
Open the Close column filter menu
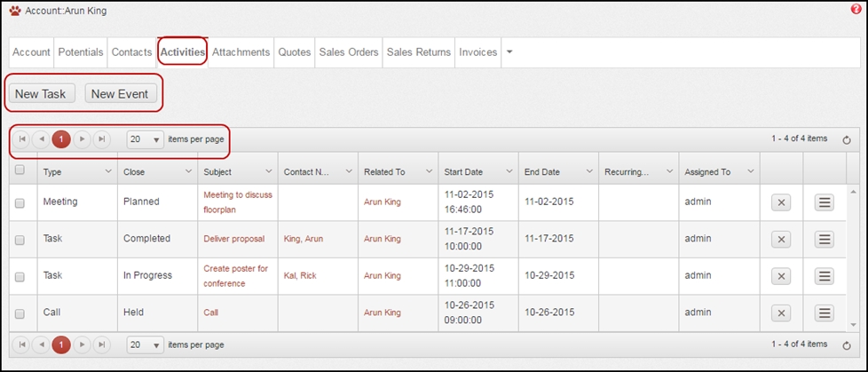188,171
